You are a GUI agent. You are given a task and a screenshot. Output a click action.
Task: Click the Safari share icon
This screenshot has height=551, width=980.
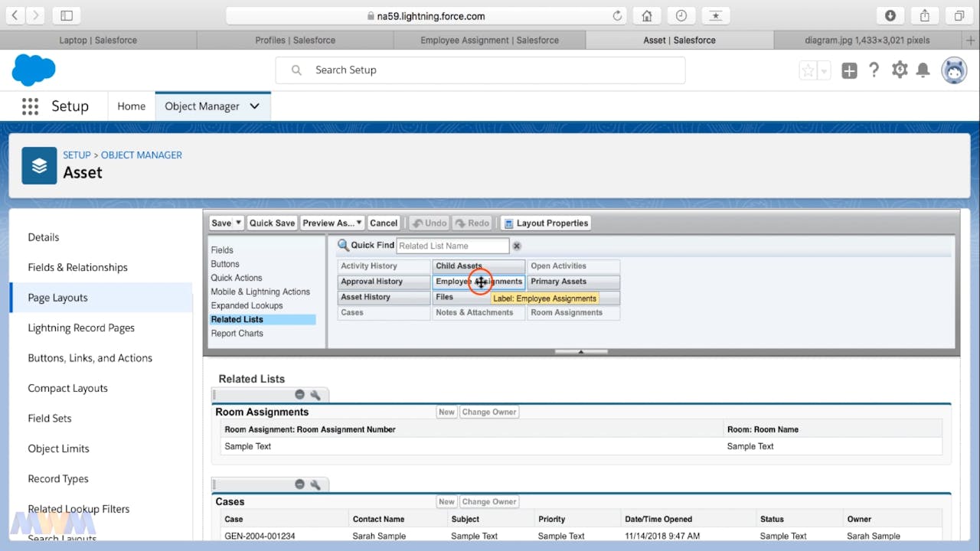(x=925, y=15)
